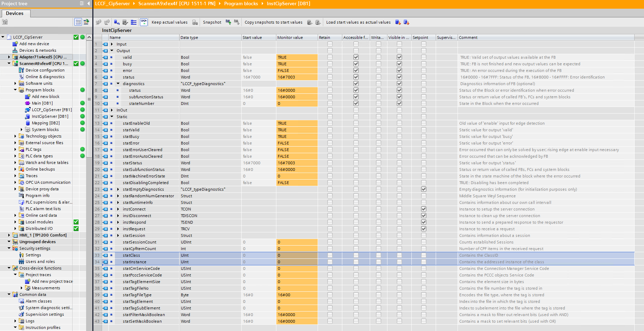Collapse the Project tree panel with arrow
This screenshot has width=644, height=331.
[x=89, y=3]
